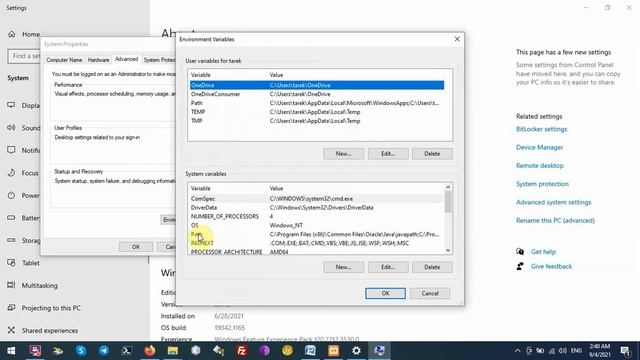Click OK in System Properties window
Viewport: 640px width, 360px height.
[136, 247]
